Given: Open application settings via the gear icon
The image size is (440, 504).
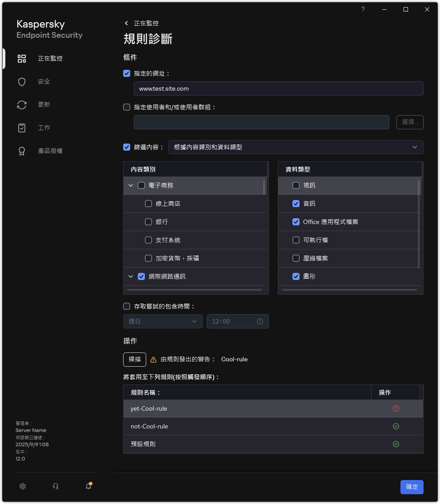Looking at the screenshot, I should [22, 486].
